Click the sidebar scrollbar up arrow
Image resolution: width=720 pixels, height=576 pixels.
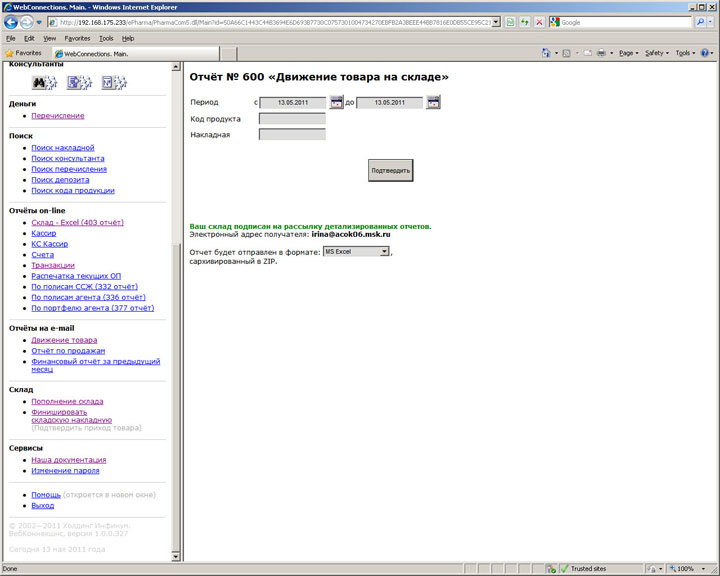tap(176, 67)
